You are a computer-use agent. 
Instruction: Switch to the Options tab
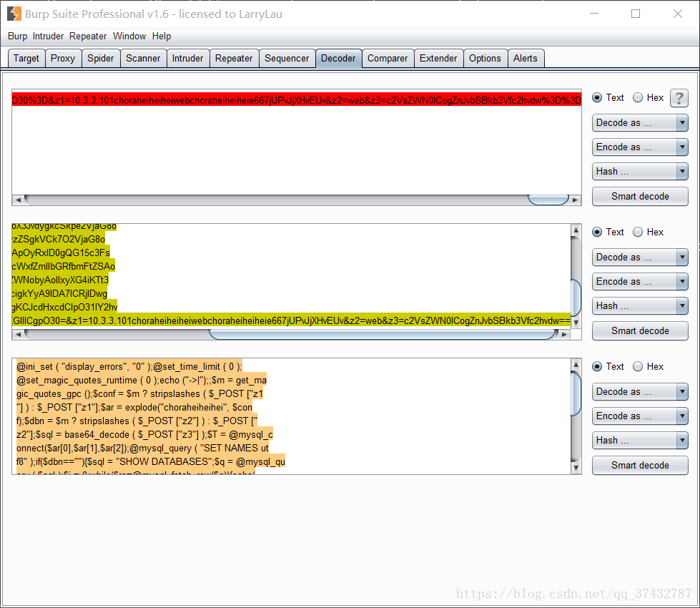(485, 59)
